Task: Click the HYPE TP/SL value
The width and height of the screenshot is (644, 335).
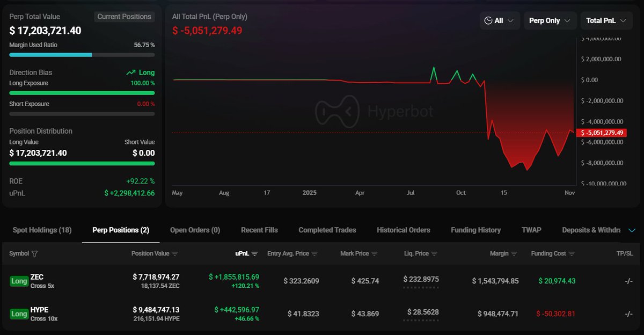Action: [x=628, y=314]
